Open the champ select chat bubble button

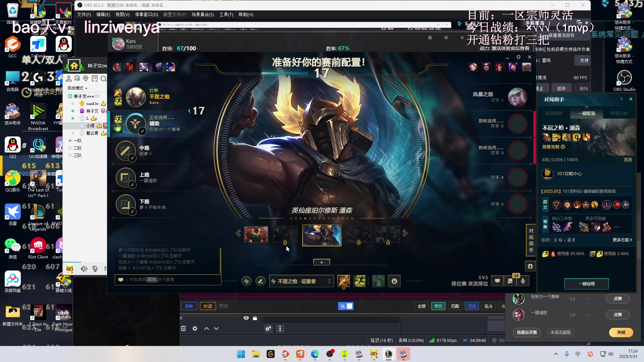pos(497,281)
